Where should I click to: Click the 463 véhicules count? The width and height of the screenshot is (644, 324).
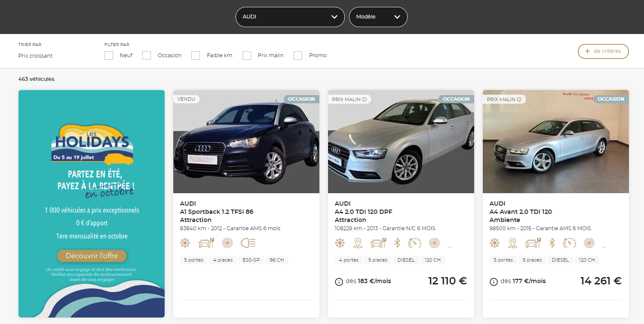[x=37, y=79]
